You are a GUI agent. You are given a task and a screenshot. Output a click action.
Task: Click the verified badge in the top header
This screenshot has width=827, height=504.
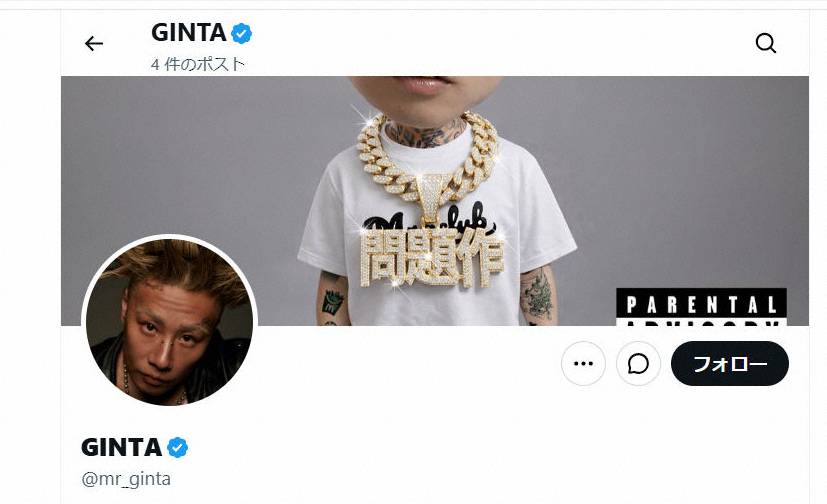point(242,33)
